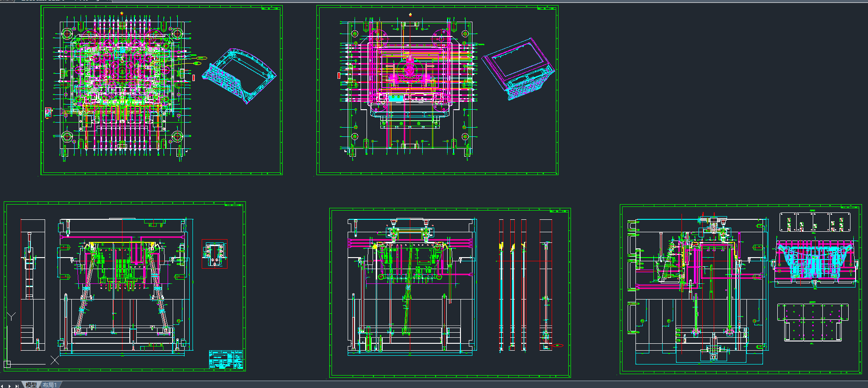Select the yellow arrow marker in top-right sheet
Viewport: 868px width, 388px height.
click(x=410, y=14)
